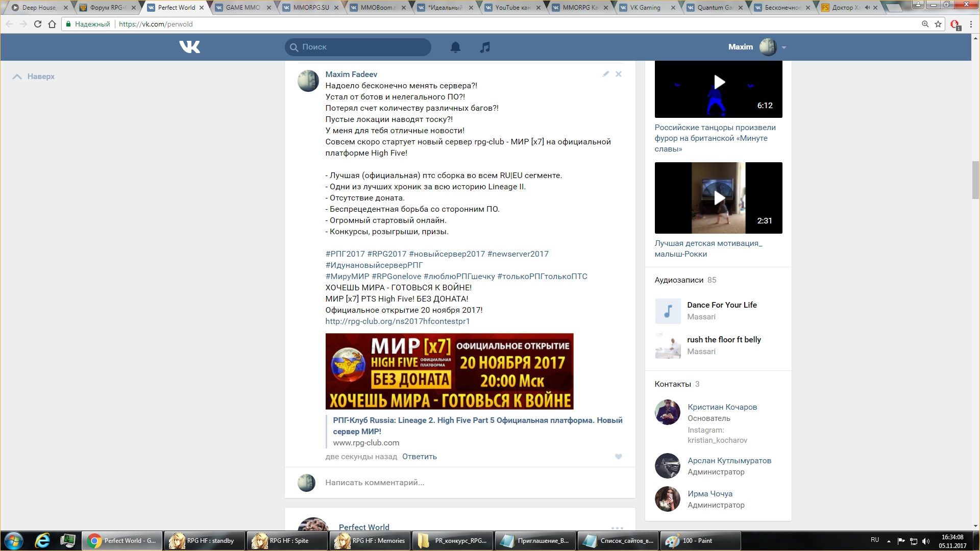The height and width of the screenshot is (551, 980).
Task: Open hashtag #RPGonelove
Action: coord(396,277)
